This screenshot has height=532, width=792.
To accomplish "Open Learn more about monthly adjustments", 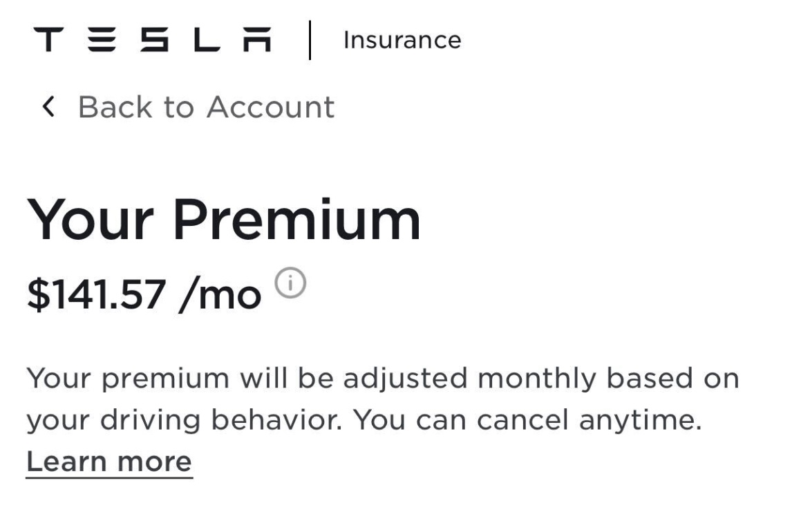I will coord(108,461).
